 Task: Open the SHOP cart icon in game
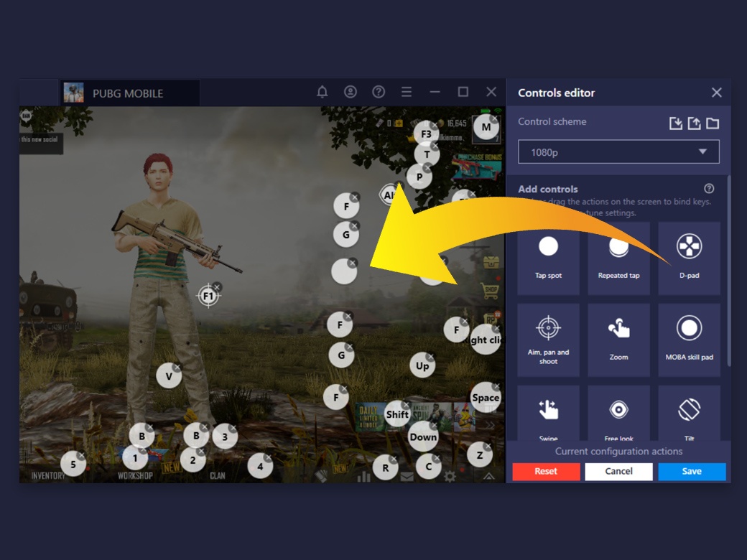point(491,290)
